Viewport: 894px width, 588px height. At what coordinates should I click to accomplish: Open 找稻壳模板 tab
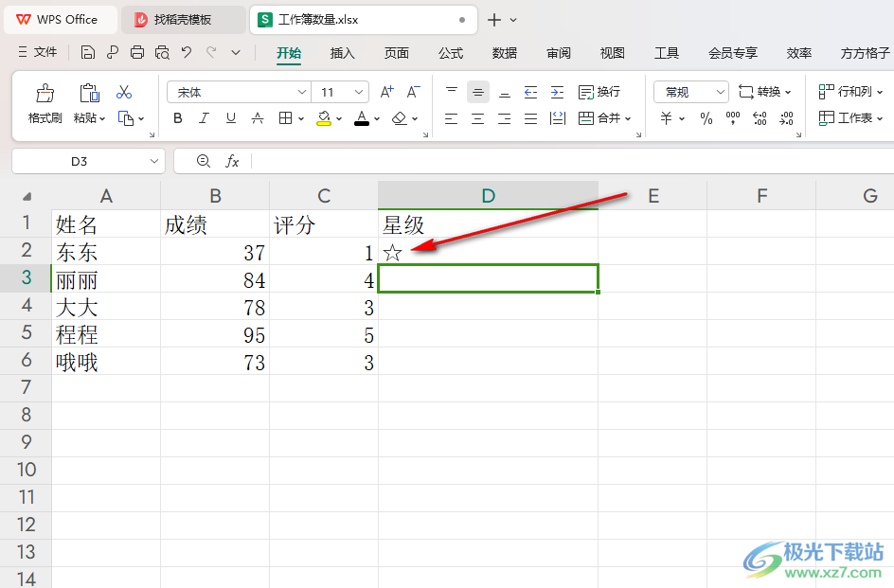pyautogui.click(x=183, y=20)
